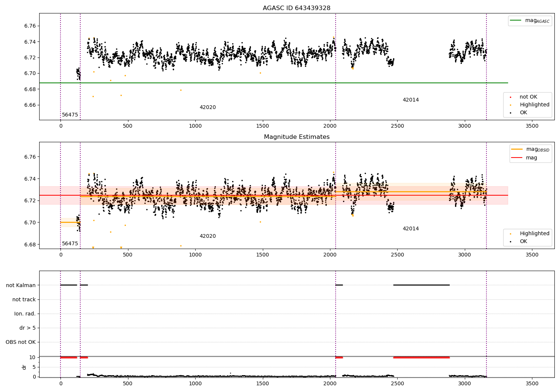Click the orange mag OBSID legend line

(x=517, y=149)
